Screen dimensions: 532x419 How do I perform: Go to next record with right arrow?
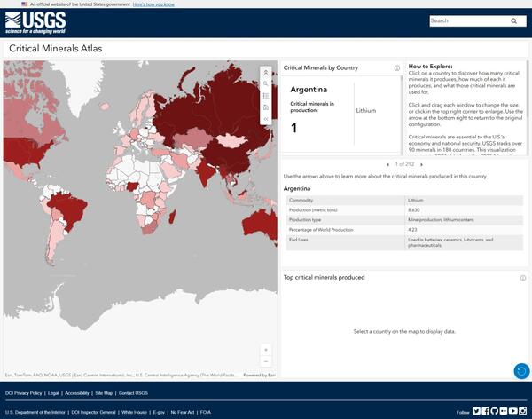click(422, 164)
